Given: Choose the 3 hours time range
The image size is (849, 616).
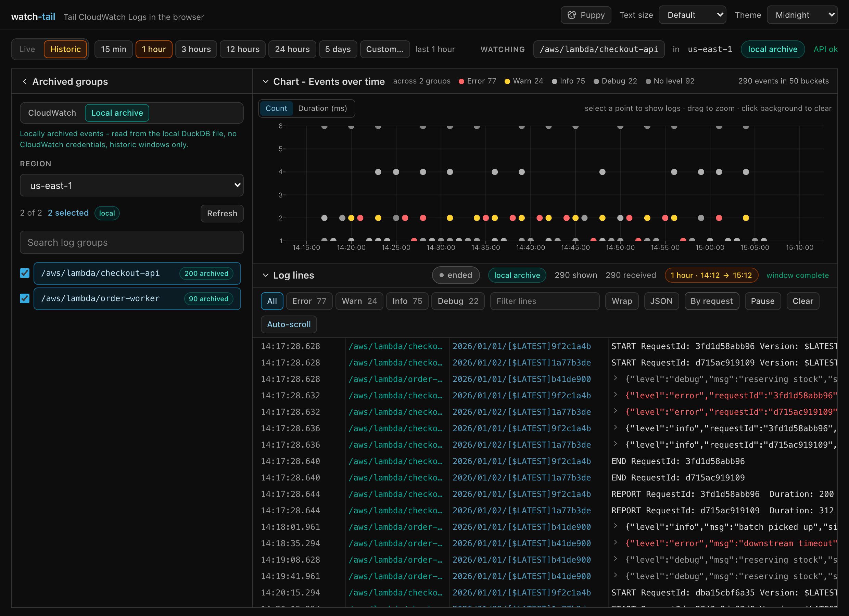Looking at the screenshot, I should click(x=196, y=49).
